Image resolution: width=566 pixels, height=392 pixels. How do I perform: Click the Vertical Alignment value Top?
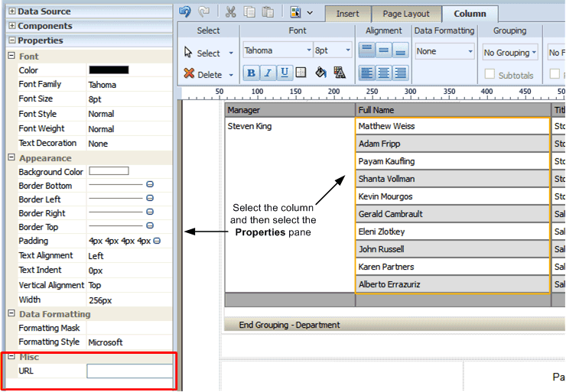tap(95, 285)
